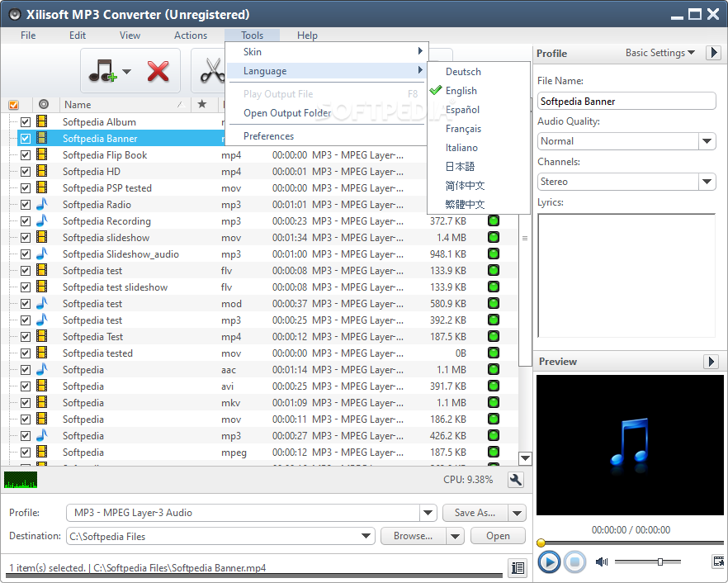
Task: Click film icon of Softpedia PSP tested
Action: pyautogui.click(x=42, y=187)
